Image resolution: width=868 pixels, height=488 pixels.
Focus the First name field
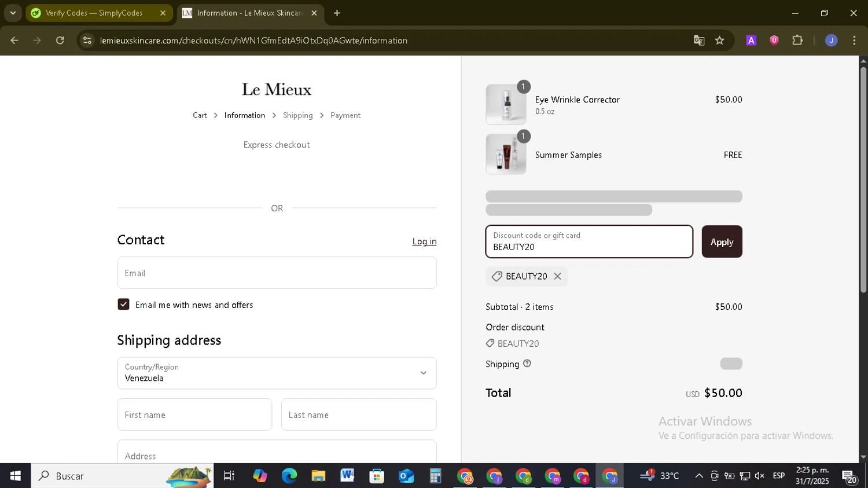194,414
